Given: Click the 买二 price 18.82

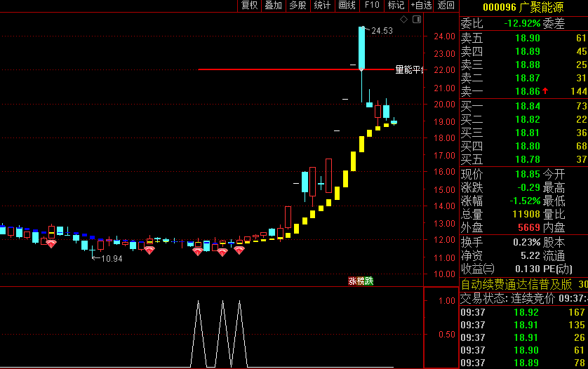Looking at the screenshot, I should pyautogui.click(x=528, y=119).
